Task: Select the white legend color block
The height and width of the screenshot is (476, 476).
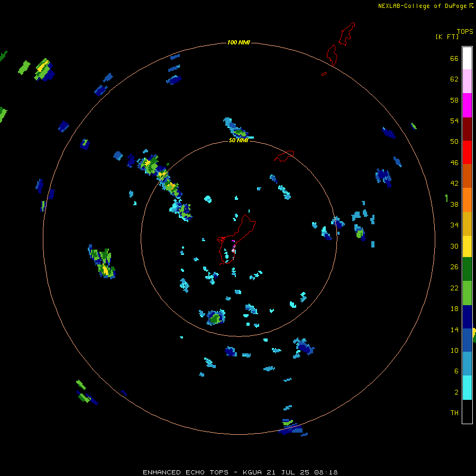Action: (467, 58)
